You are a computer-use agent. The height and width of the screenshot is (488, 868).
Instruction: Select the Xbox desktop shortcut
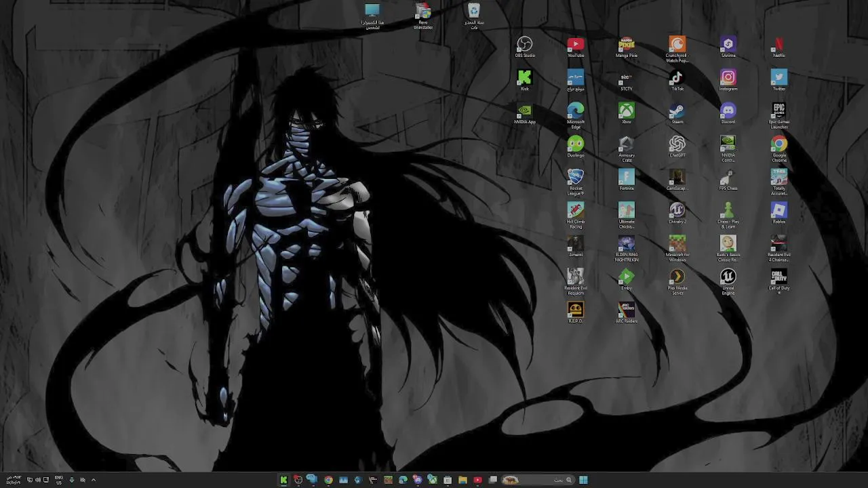click(627, 113)
